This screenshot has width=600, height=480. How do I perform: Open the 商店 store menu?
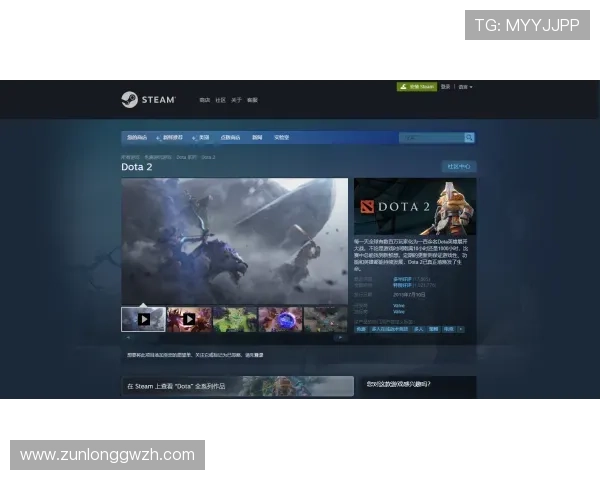point(205,100)
